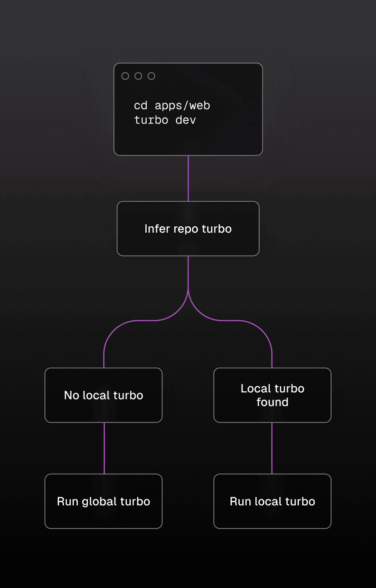This screenshot has width=376, height=588.
Task: Select the 'Run global turbo' node
Action: (103, 502)
